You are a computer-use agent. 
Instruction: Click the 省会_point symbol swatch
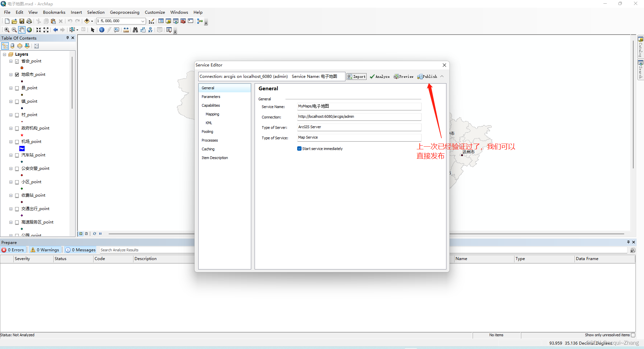point(22,68)
